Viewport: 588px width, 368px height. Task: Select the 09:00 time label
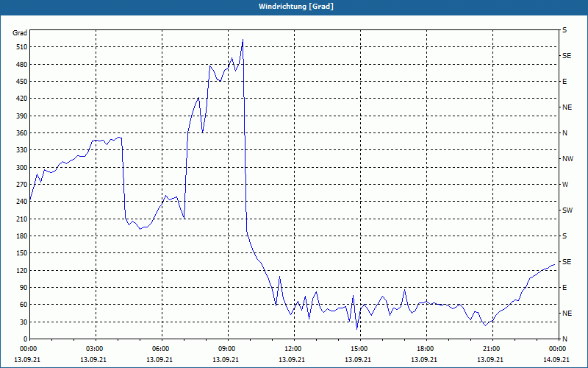coord(228,349)
